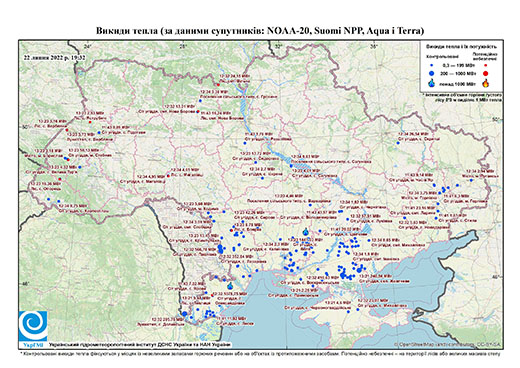
Task: Click the orange flame icon in the legend
Action: click(x=485, y=83)
